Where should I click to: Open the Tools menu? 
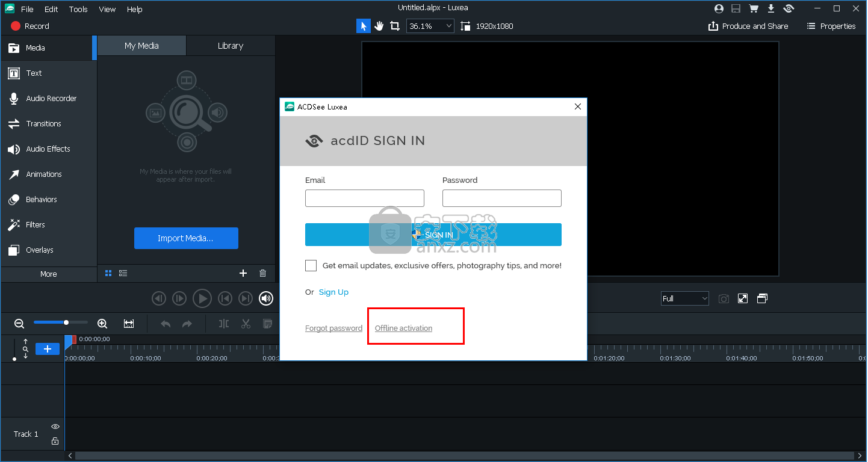pos(78,9)
